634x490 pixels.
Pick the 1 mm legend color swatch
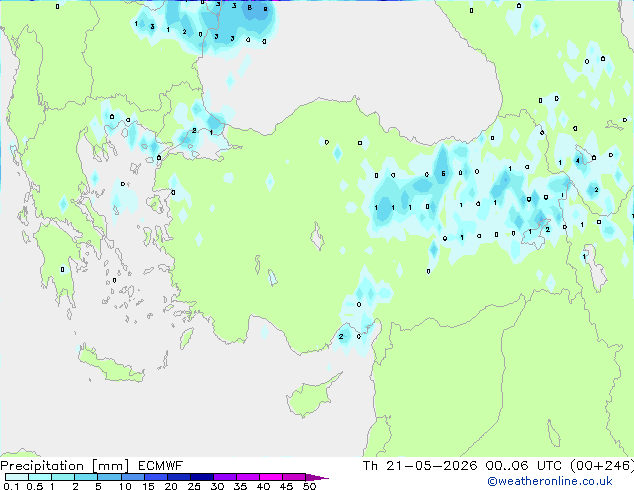coord(63,477)
